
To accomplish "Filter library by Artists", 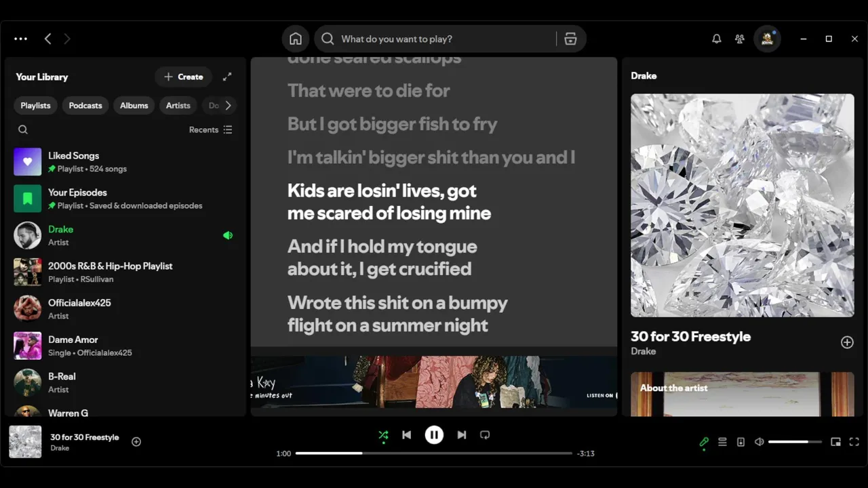I will click(x=178, y=105).
